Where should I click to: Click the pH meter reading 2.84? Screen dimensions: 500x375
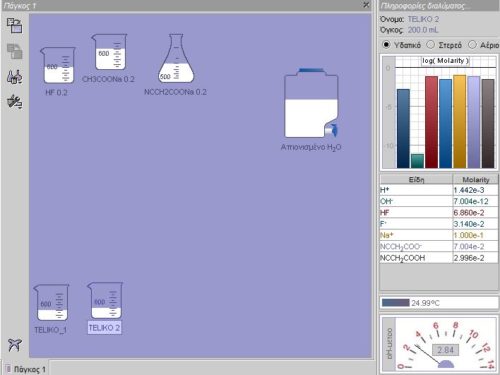pyautogui.click(x=445, y=350)
